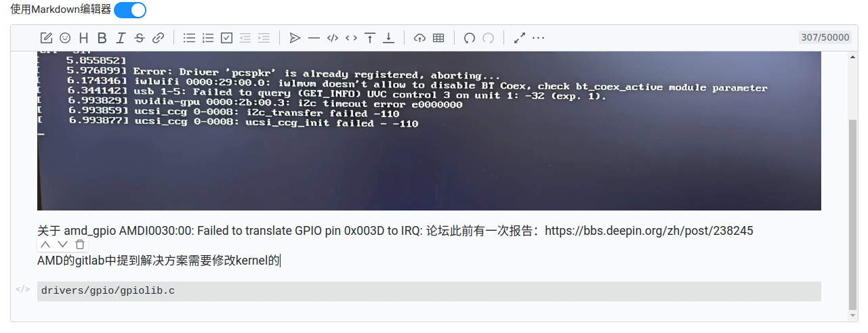Viewport: 868px width, 333px height.
Task: Apply strikethrough formatting
Action: click(140, 38)
